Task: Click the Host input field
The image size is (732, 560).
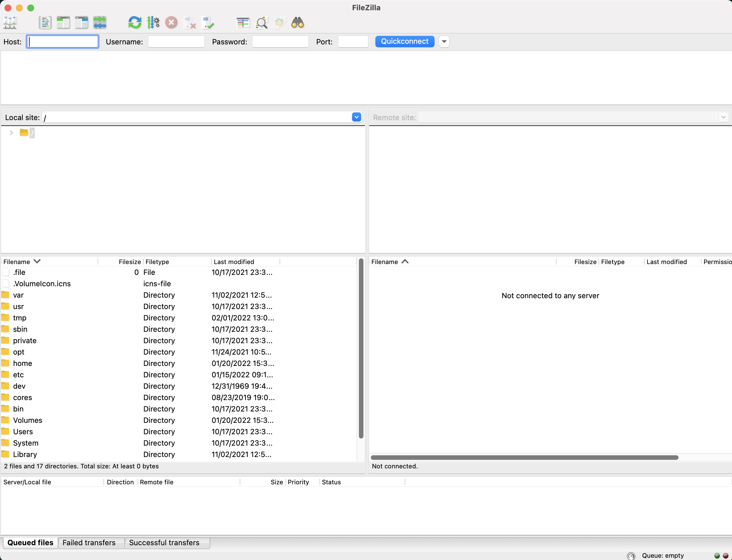Action: coord(63,41)
